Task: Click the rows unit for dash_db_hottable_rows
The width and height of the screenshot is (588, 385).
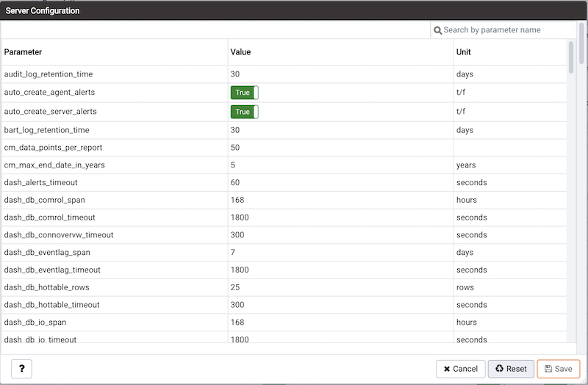Action: tap(465, 287)
